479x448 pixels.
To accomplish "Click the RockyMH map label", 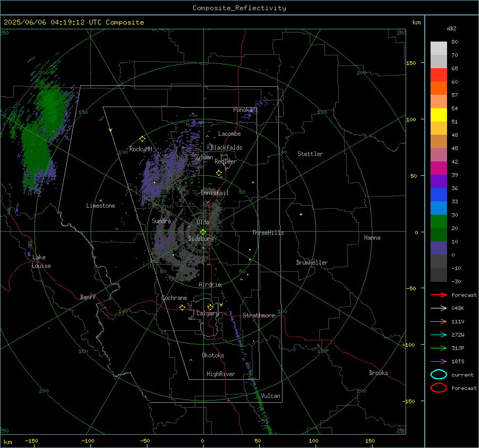I will pyautogui.click(x=141, y=149).
